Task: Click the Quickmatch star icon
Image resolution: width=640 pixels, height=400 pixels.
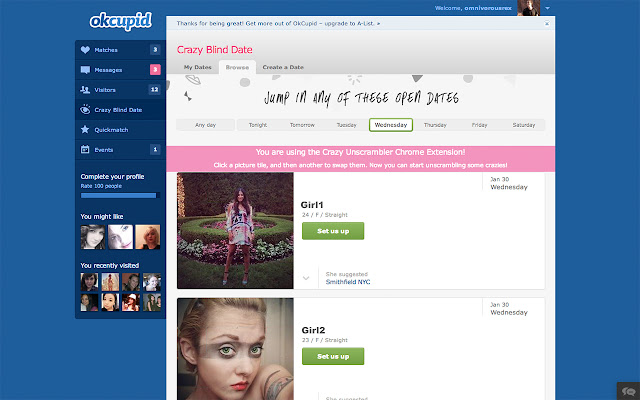Action: (85, 129)
